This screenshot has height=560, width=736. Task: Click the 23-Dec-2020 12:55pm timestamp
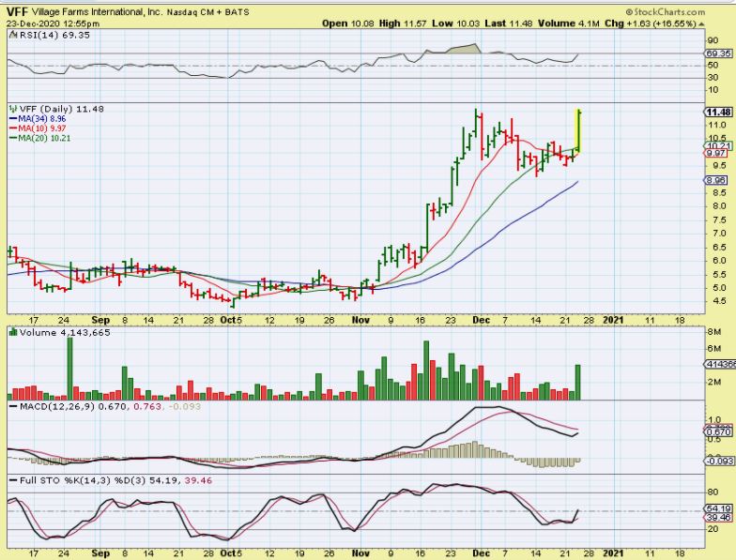coord(53,24)
